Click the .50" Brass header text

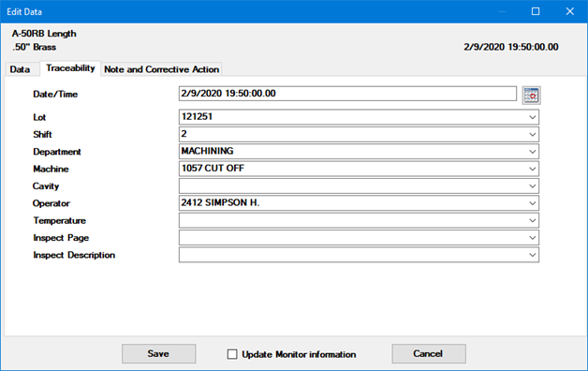[34, 47]
